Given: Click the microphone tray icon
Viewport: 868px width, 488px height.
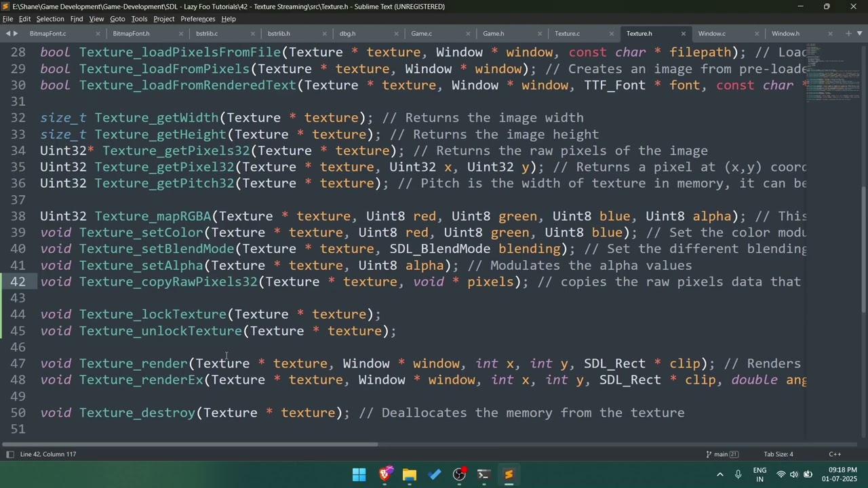Looking at the screenshot, I should tap(738, 474).
